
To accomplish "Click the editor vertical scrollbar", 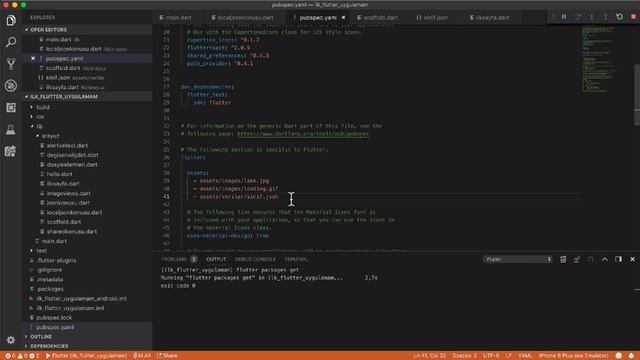I will [x=637, y=95].
